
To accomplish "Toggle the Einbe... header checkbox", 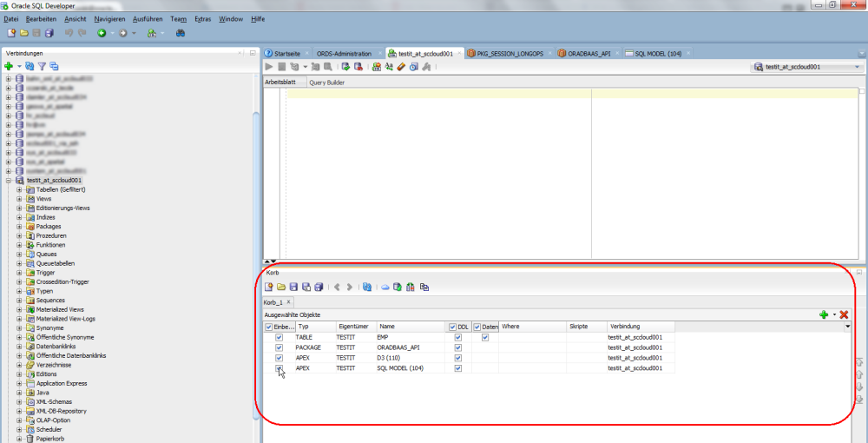I will pos(269,327).
